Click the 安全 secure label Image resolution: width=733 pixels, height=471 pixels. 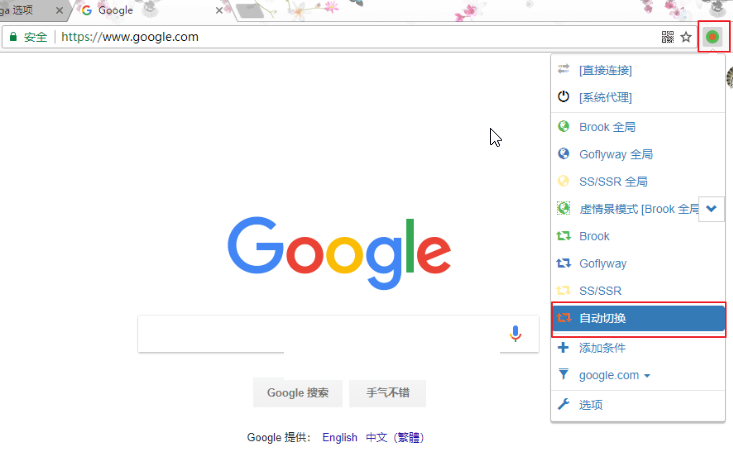pos(36,37)
